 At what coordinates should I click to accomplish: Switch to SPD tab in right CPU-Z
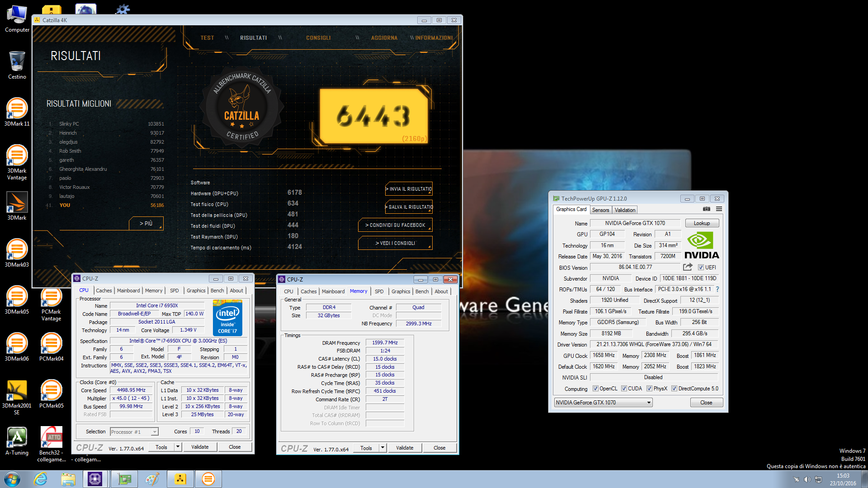[x=379, y=291]
